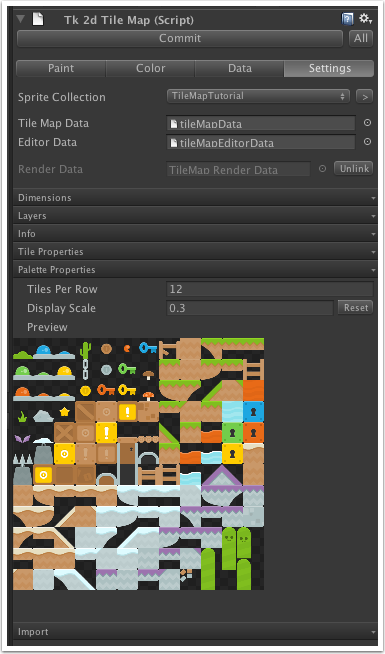
Task: Select the gold coin tile
Action: [86, 390]
